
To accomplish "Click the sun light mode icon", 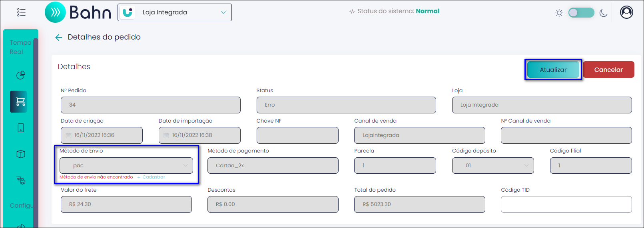I will point(559,13).
